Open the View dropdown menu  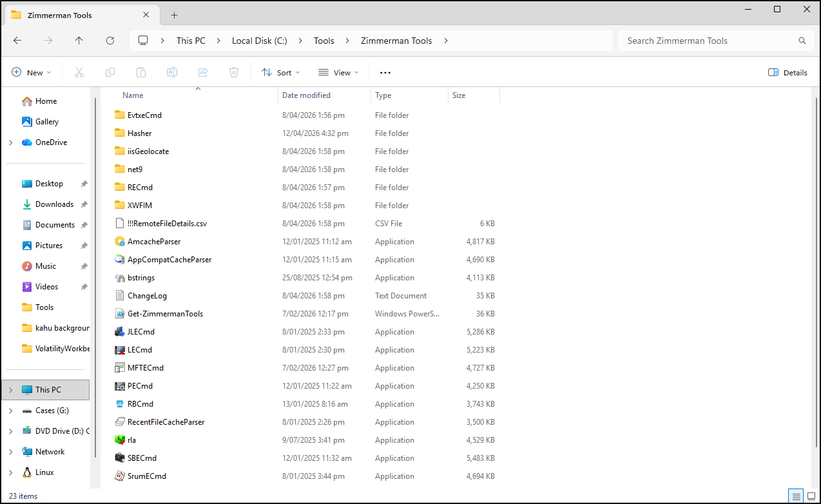(338, 73)
